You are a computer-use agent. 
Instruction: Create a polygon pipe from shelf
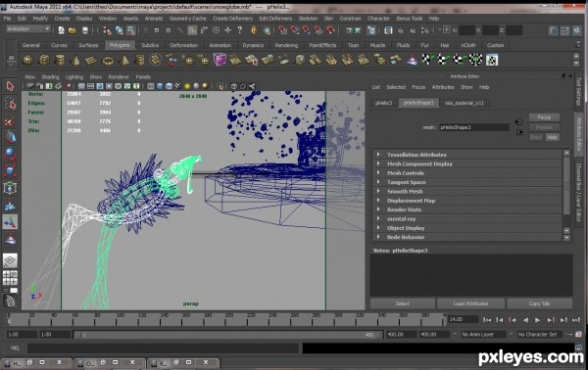tap(139, 60)
